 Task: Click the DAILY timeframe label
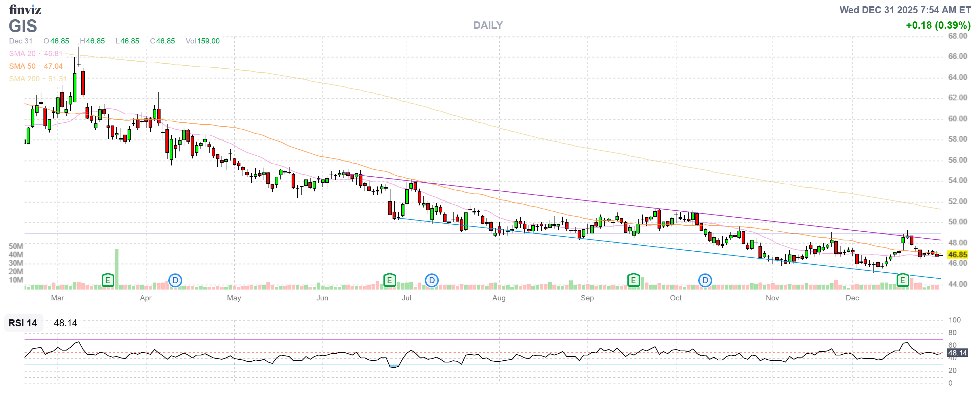(488, 25)
